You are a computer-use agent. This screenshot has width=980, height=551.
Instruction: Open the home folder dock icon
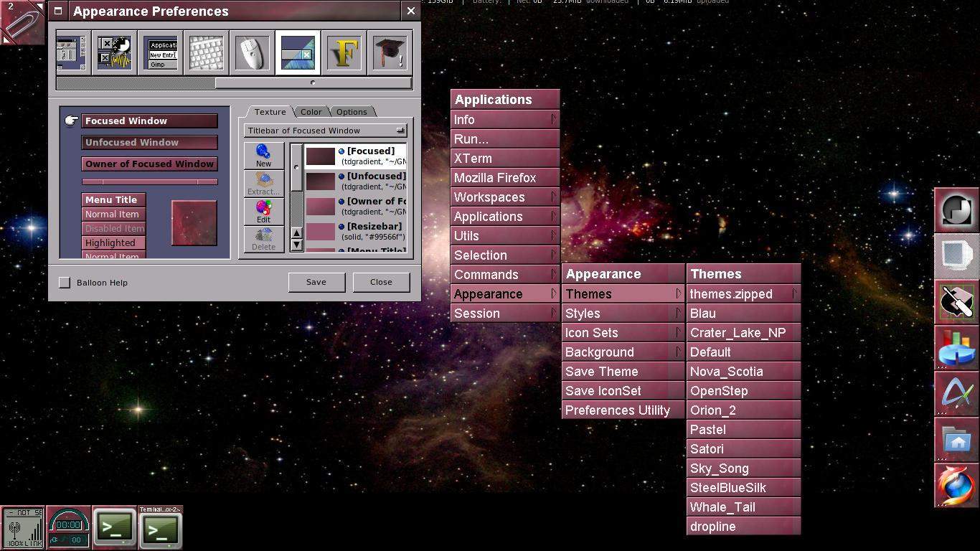[x=957, y=440]
